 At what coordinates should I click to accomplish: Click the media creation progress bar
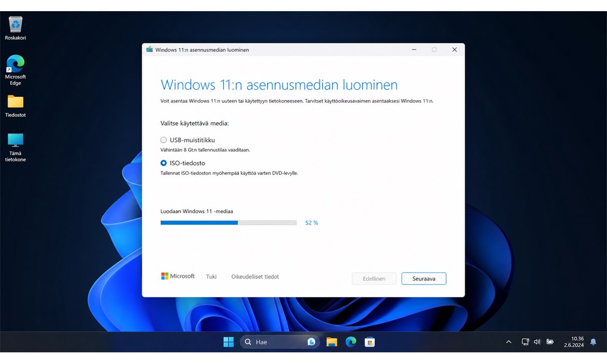(x=228, y=222)
